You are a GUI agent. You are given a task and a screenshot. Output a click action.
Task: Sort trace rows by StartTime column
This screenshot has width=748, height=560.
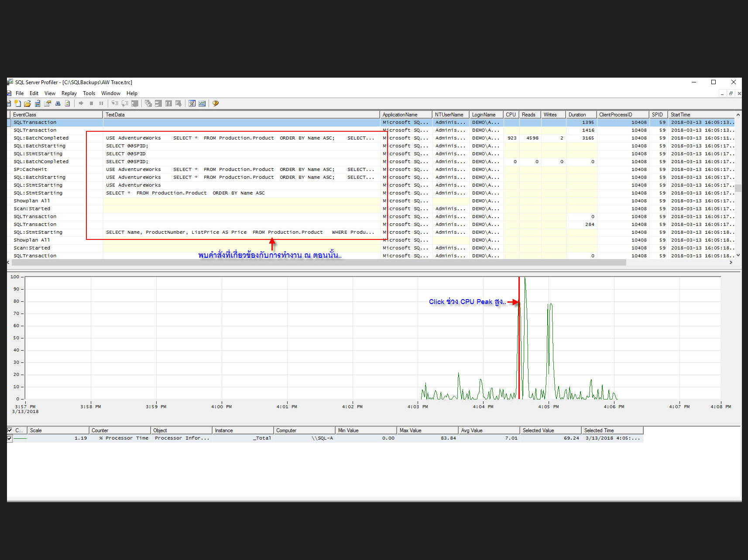tap(680, 114)
